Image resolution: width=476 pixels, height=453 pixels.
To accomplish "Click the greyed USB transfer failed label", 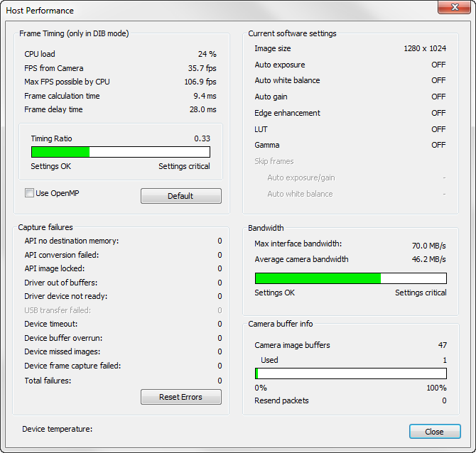I will click(58, 310).
